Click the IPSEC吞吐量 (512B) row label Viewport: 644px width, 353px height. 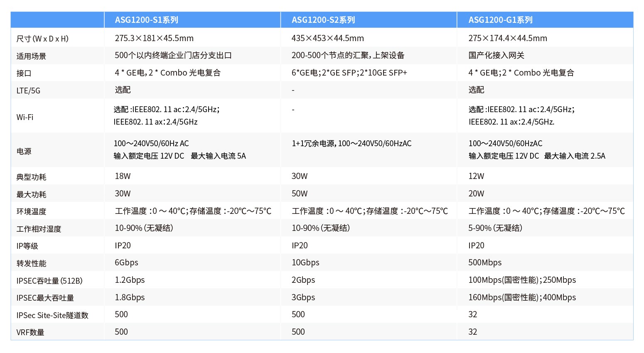pyautogui.click(x=49, y=281)
